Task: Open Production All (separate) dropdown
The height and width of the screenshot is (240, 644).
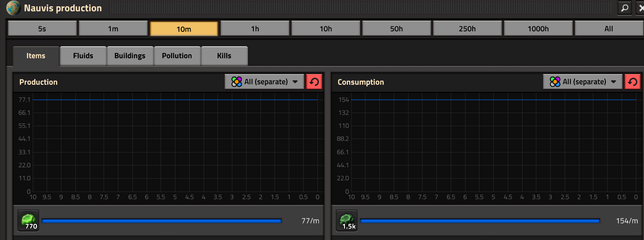Action: [265, 82]
